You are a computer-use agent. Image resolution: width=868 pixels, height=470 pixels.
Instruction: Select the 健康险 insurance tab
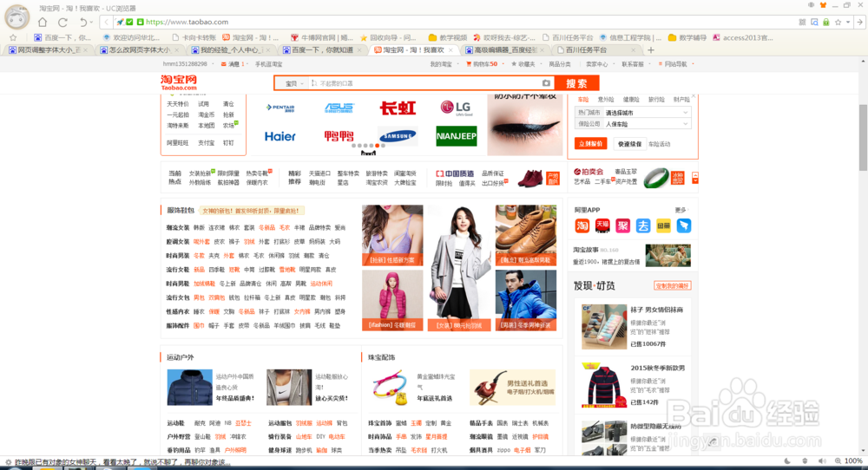(631, 100)
